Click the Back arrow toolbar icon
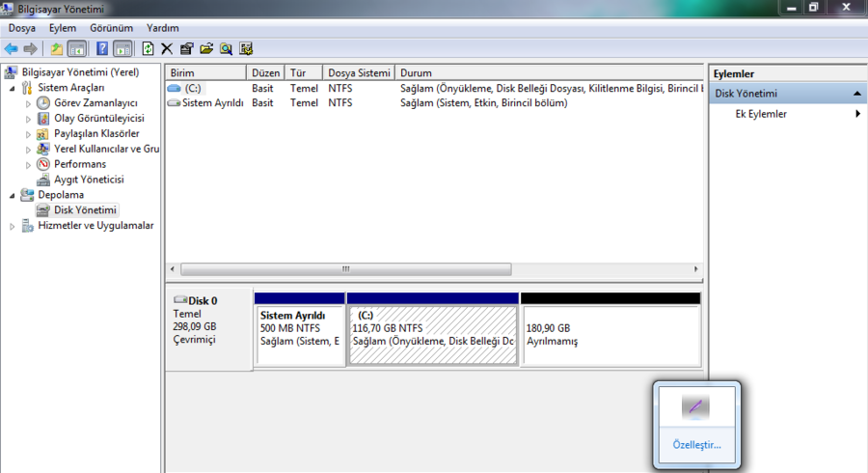This screenshot has width=868, height=473. [11, 48]
